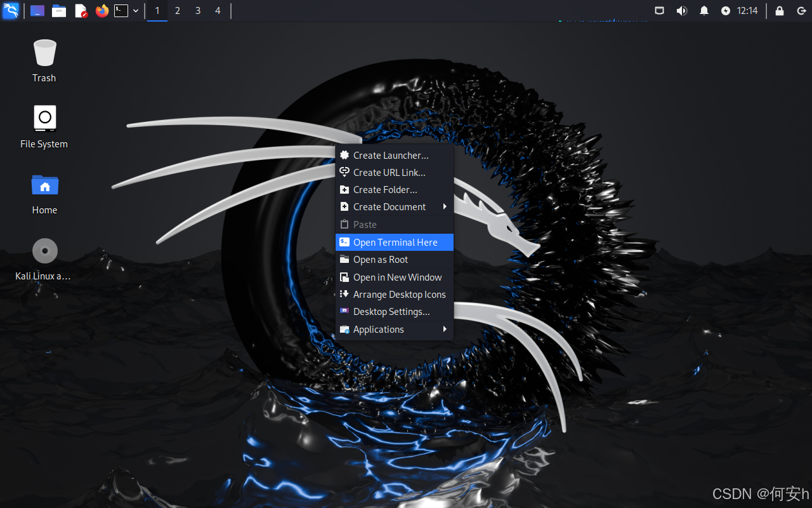812x508 pixels.
Task: Expand the terminal launcher dropdown arrow
Action: tap(136, 11)
